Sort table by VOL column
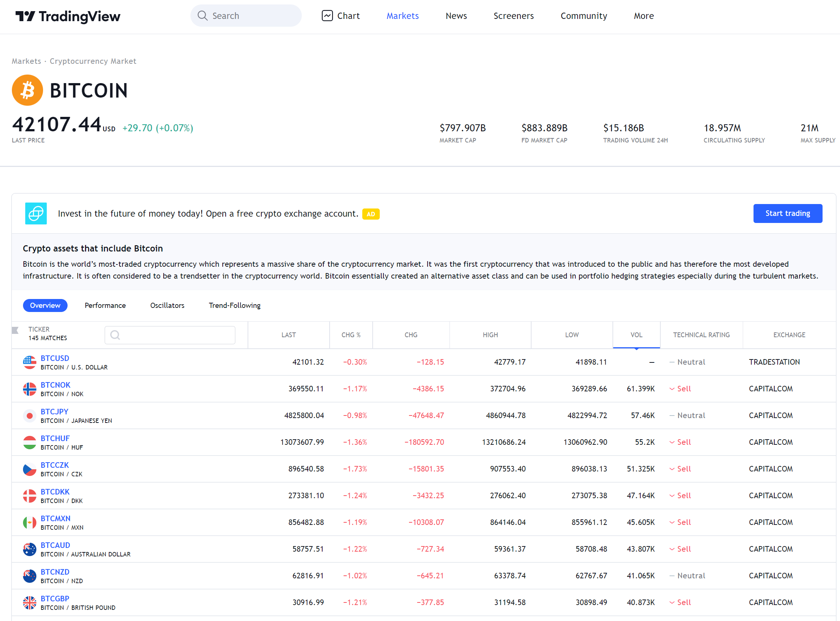 636,335
